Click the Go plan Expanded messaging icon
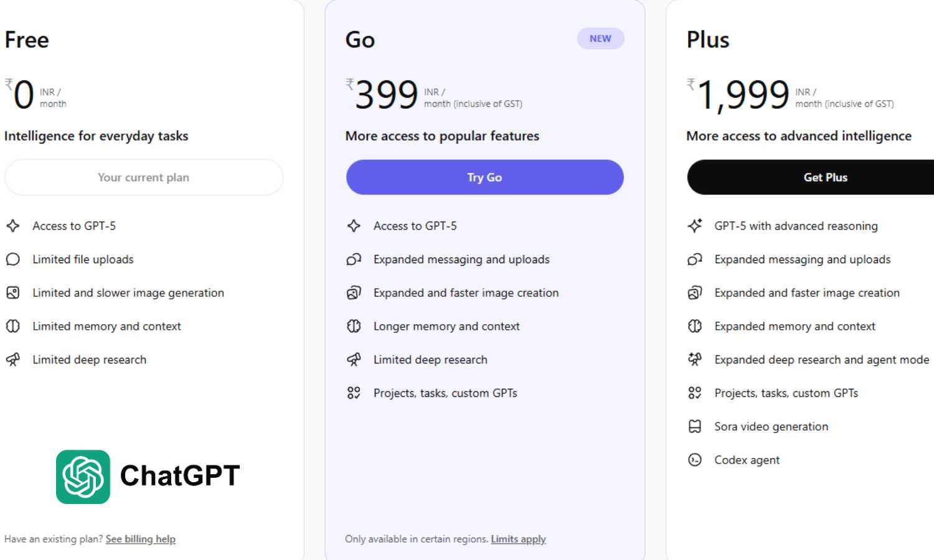This screenshot has width=934, height=560. pyautogui.click(x=354, y=259)
